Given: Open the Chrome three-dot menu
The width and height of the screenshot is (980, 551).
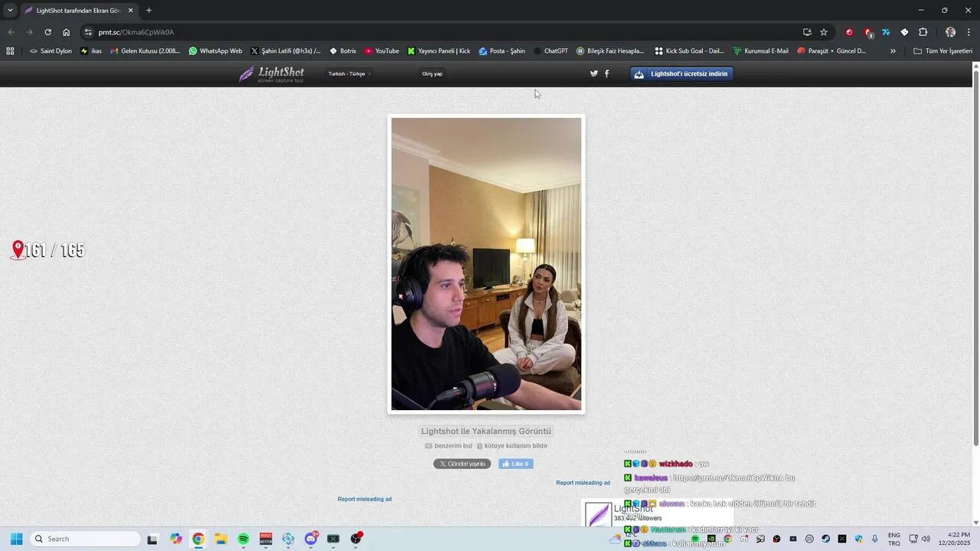Looking at the screenshot, I should pos(969,32).
